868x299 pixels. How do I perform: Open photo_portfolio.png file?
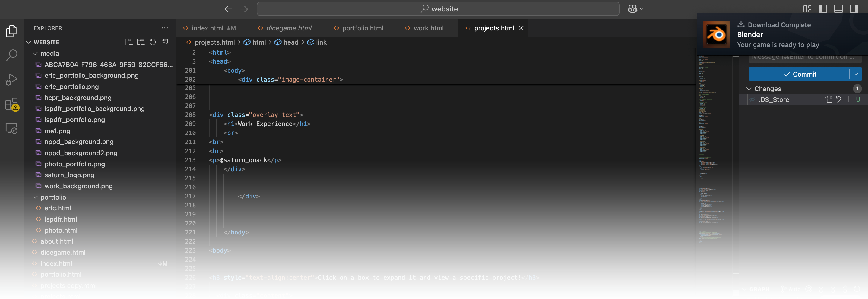tap(74, 164)
